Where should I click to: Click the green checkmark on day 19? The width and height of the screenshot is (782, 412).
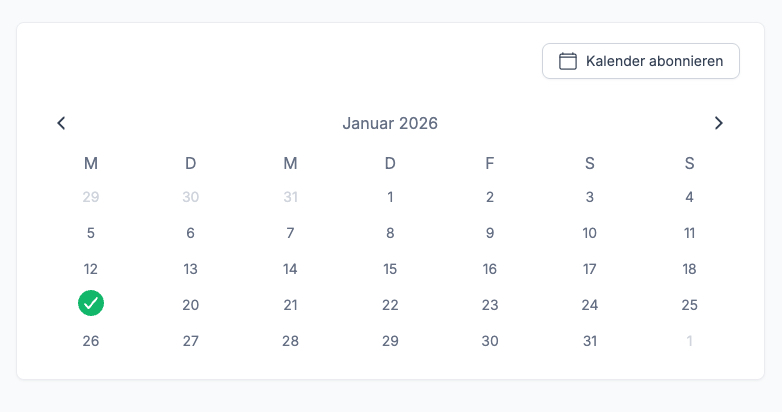(x=91, y=303)
